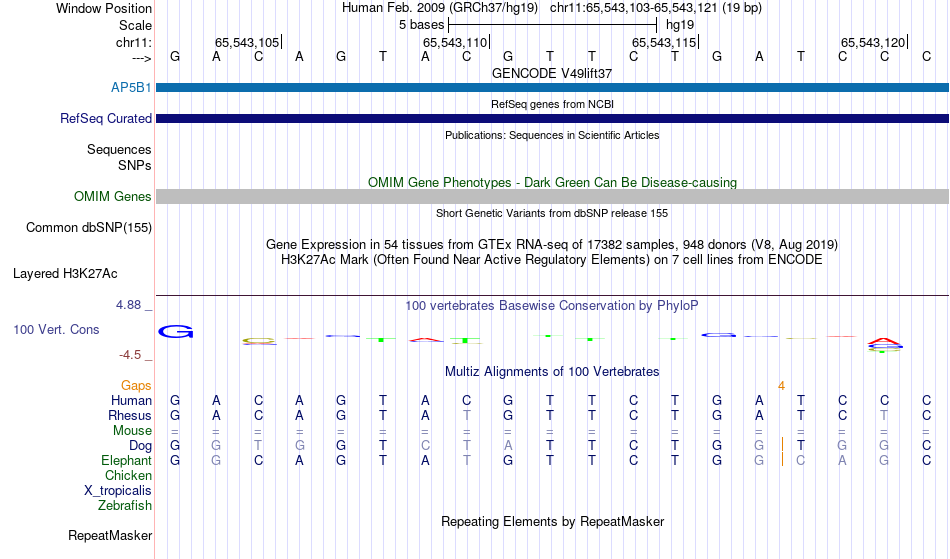Open the RefSeq Curated track label

coord(106,118)
